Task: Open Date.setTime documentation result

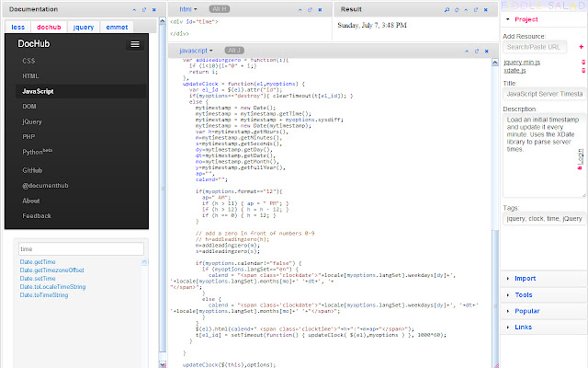Action: (x=38, y=278)
